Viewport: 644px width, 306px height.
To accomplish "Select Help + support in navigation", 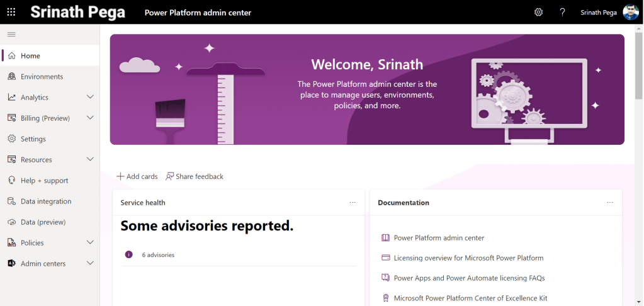I will click(x=44, y=181).
